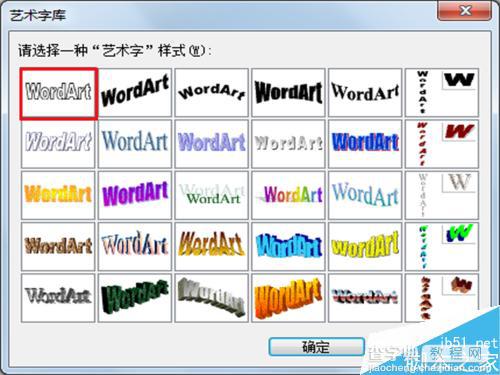500x375 pixels.
Task: Select the pink outlined wavy WordArt style
Action: pyautogui.click(x=135, y=247)
